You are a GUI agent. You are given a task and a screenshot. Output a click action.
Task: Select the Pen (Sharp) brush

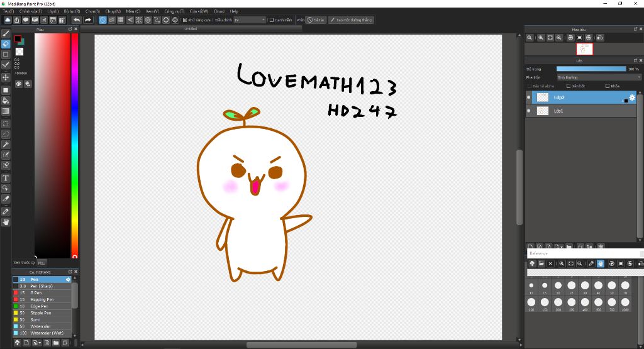tap(42, 286)
